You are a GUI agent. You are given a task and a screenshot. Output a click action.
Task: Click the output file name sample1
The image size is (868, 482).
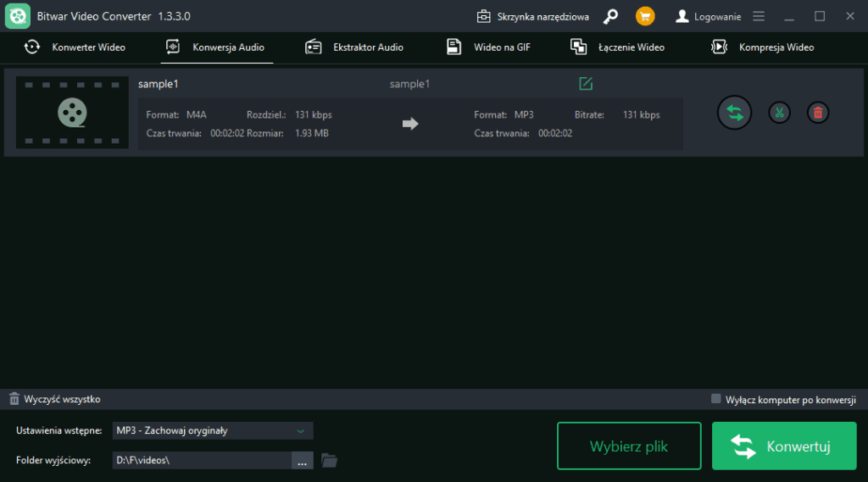tap(409, 84)
